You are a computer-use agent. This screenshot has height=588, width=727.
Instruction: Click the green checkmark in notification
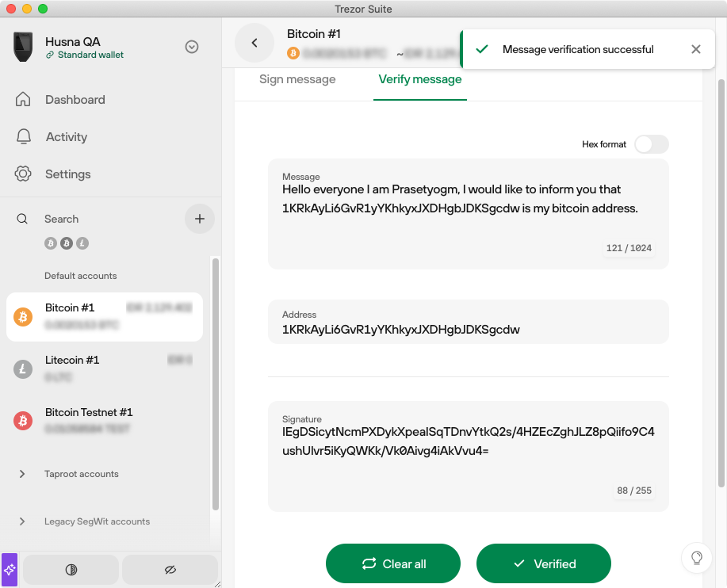482,48
